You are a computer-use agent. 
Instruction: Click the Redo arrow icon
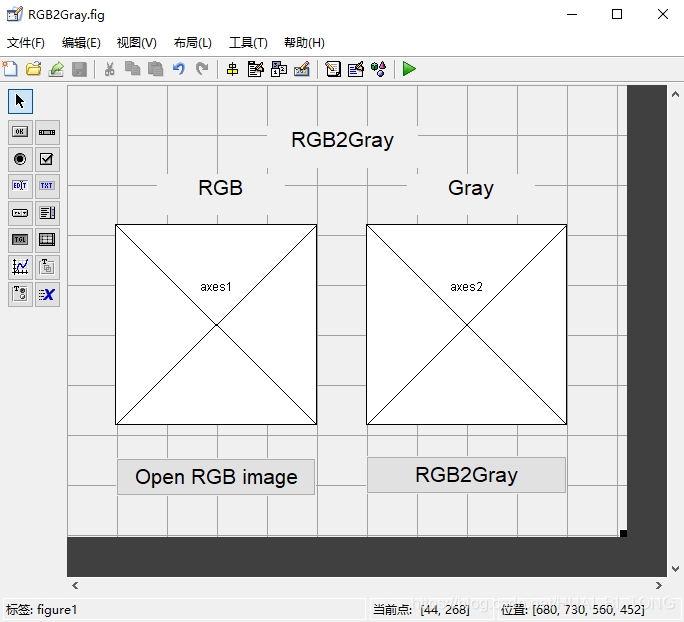[202, 69]
